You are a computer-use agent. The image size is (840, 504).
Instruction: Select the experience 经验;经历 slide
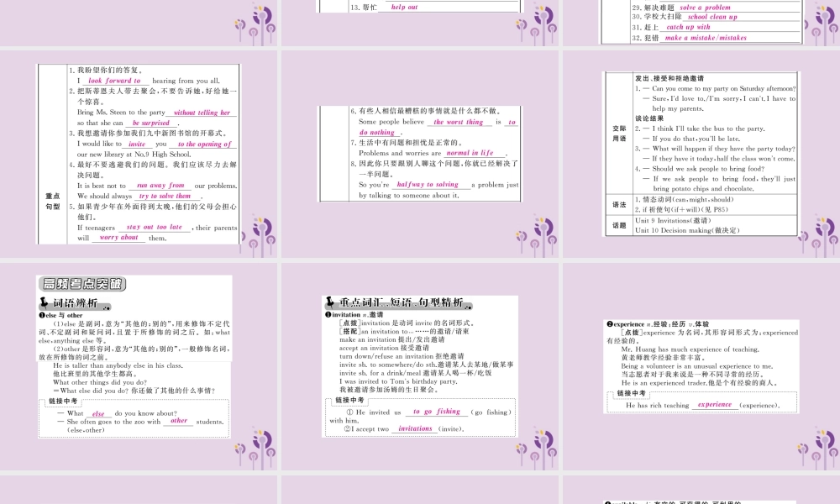click(x=701, y=366)
